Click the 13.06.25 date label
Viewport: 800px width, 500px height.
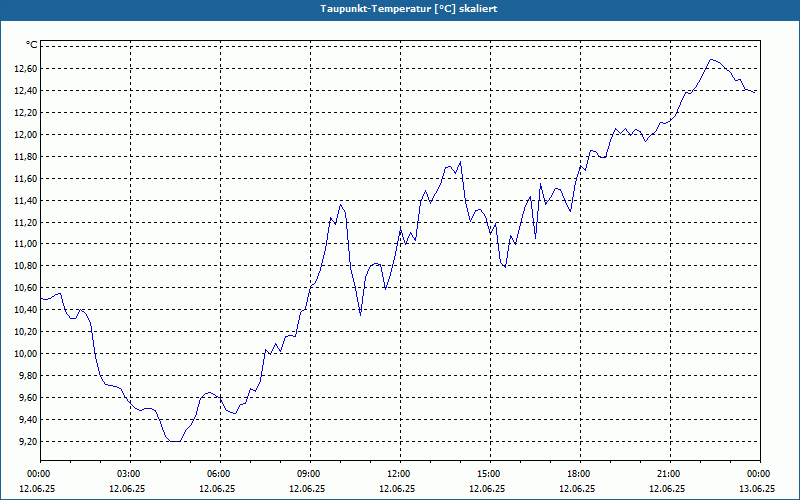point(757,488)
